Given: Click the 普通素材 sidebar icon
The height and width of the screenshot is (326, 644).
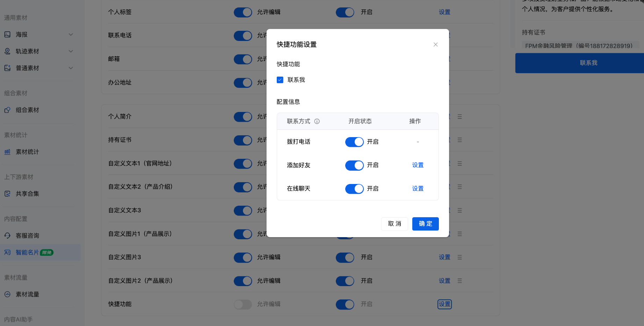Looking at the screenshot, I should pos(7,68).
